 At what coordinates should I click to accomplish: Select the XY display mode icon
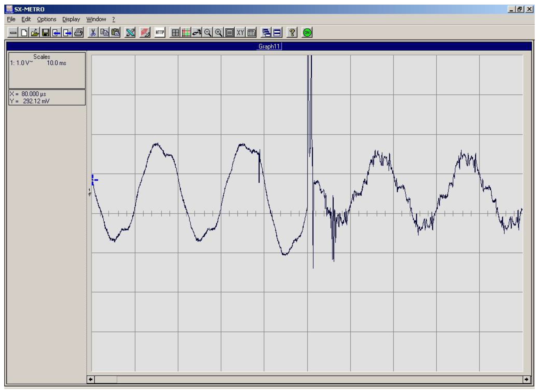tap(240, 32)
